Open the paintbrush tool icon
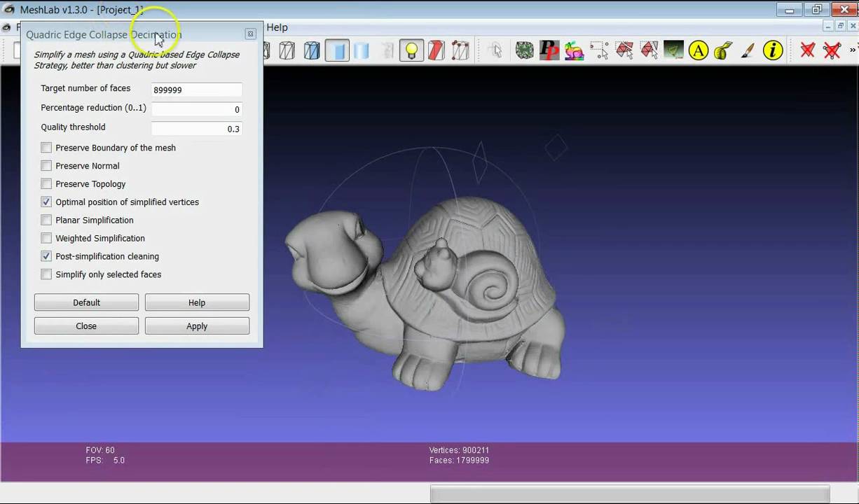 click(748, 50)
